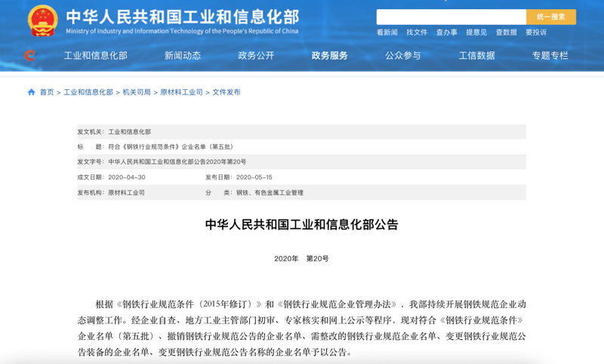The width and height of the screenshot is (604, 364).
Task: Click the red swirl icon in navigation bar
Action: pos(29,55)
